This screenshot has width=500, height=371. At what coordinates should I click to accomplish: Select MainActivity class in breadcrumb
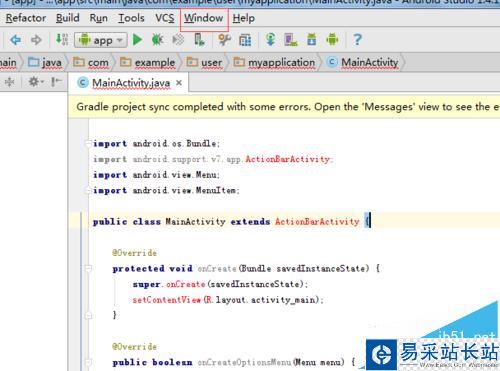pyautogui.click(x=363, y=62)
